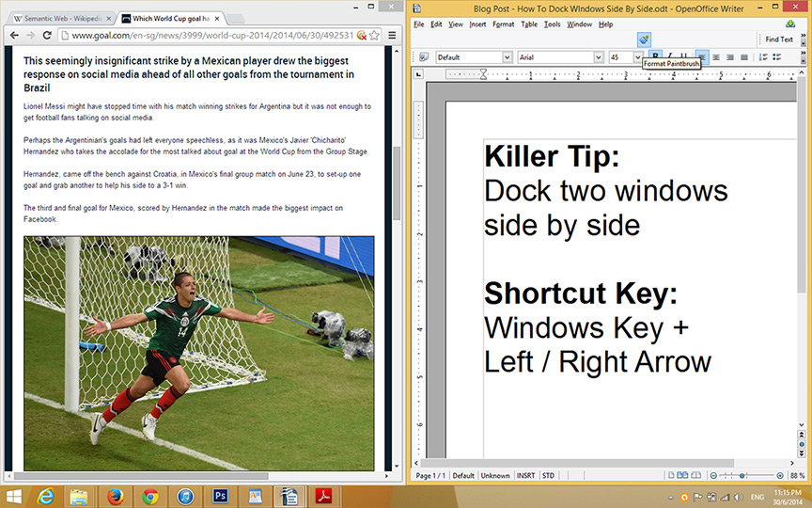
Task: Click Page 1 / 1 status field
Action: point(430,475)
